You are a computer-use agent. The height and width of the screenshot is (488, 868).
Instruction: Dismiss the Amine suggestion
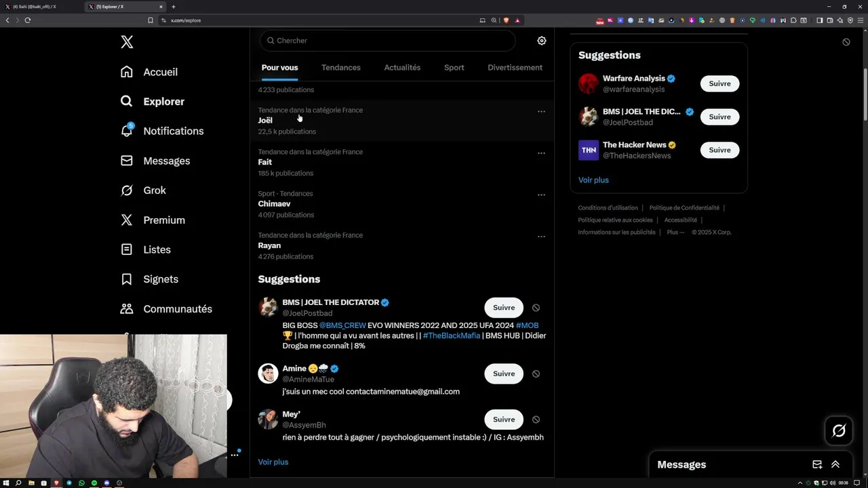(x=536, y=373)
